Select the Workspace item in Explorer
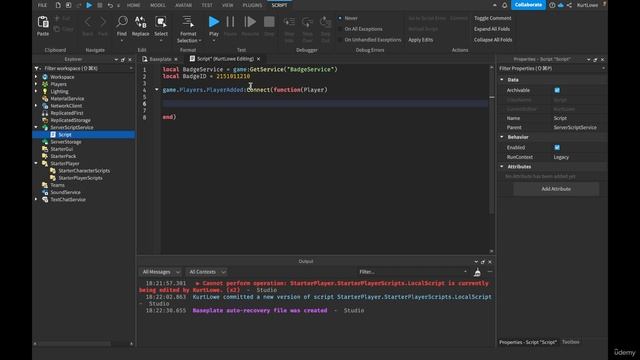The height and width of the screenshot is (360, 640). click(x=62, y=77)
